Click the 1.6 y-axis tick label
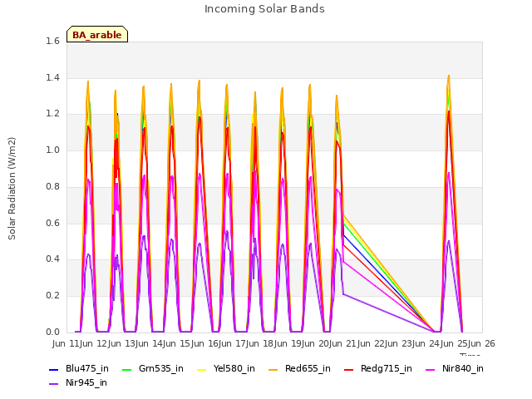532x399 pixels. [x=52, y=41]
